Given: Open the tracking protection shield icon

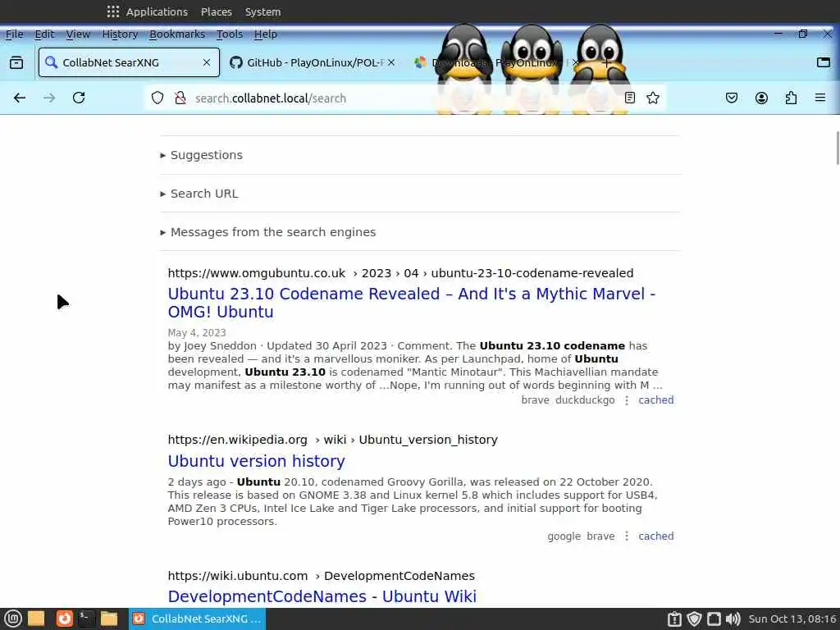Looking at the screenshot, I should pos(157,98).
